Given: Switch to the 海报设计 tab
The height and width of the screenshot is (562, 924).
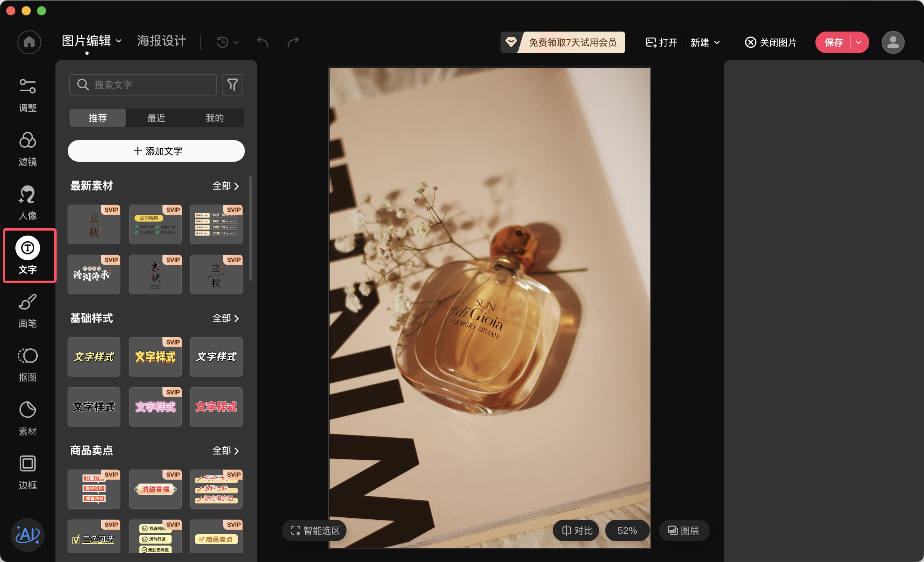Looking at the screenshot, I should (x=162, y=41).
